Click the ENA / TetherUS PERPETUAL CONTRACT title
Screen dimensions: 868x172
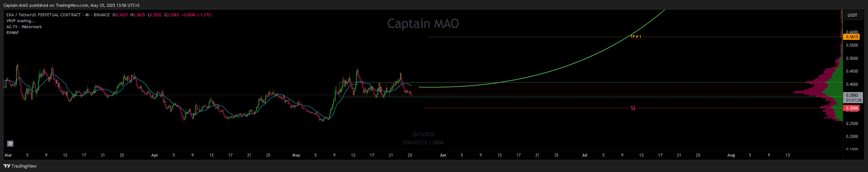click(44, 15)
